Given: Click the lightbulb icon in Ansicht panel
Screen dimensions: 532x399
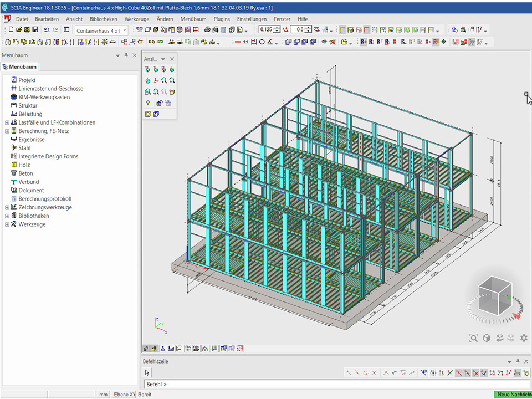Looking at the screenshot, I should pos(148,103).
